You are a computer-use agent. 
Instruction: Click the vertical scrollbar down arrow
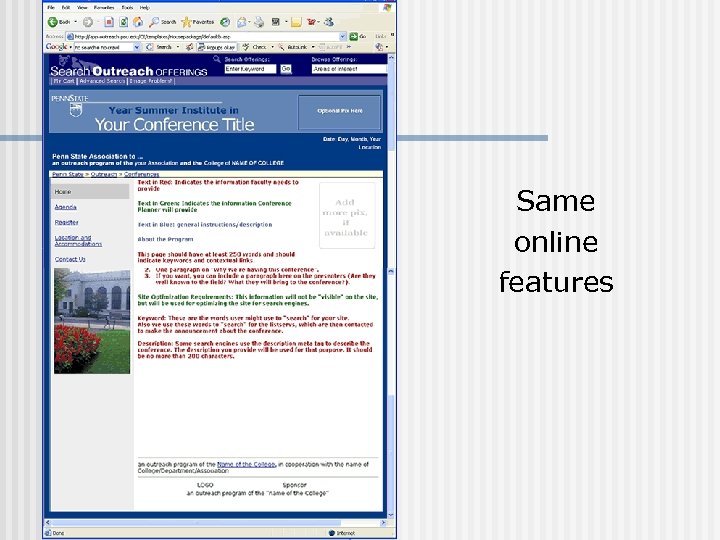pyautogui.click(x=391, y=515)
